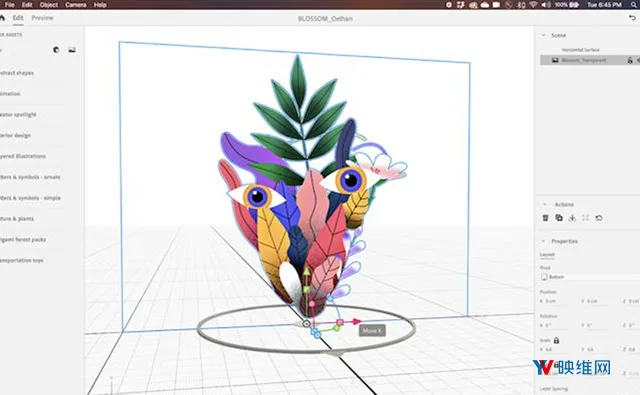
Task: Select the Blossom_Transparent layer in Scene
Action: coord(590,60)
